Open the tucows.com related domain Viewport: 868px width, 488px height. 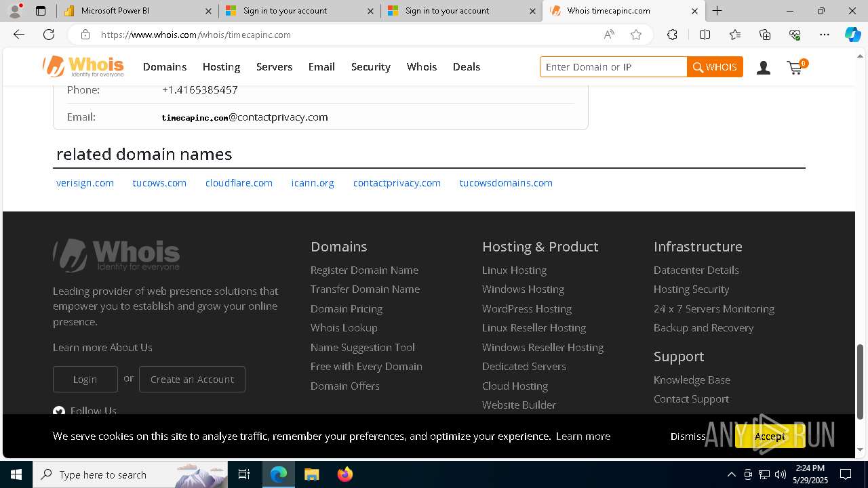coord(159,183)
